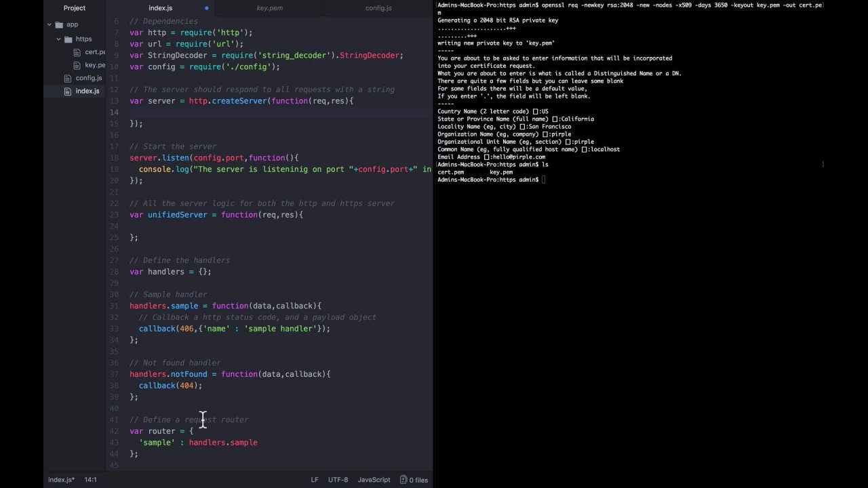This screenshot has width=868, height=488.
Task: Click 'var router' on line 42
Action: click(x=152, y=431)
